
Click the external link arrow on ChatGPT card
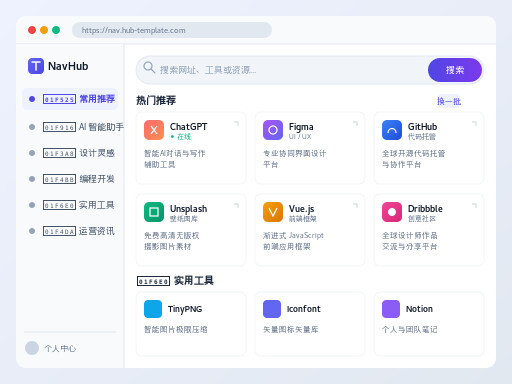coord(237,124)
